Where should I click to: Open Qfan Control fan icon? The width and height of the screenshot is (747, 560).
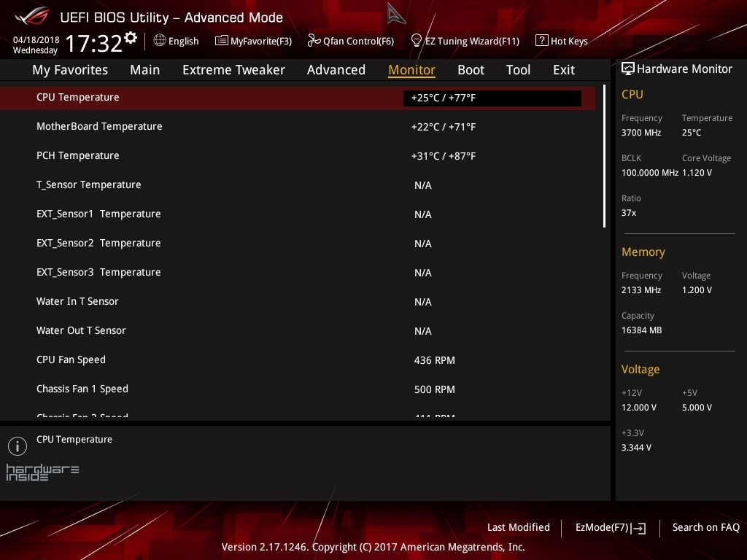click(314, 41)
